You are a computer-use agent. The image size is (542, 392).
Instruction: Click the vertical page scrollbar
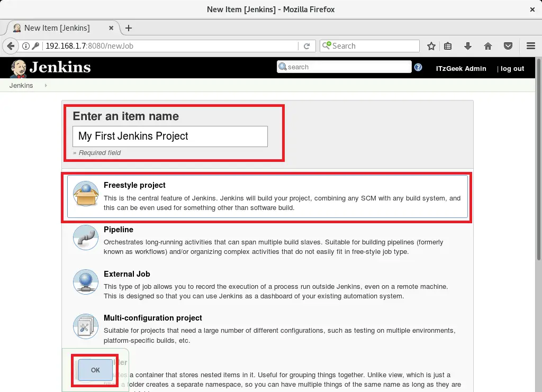[x=538, y=160]
